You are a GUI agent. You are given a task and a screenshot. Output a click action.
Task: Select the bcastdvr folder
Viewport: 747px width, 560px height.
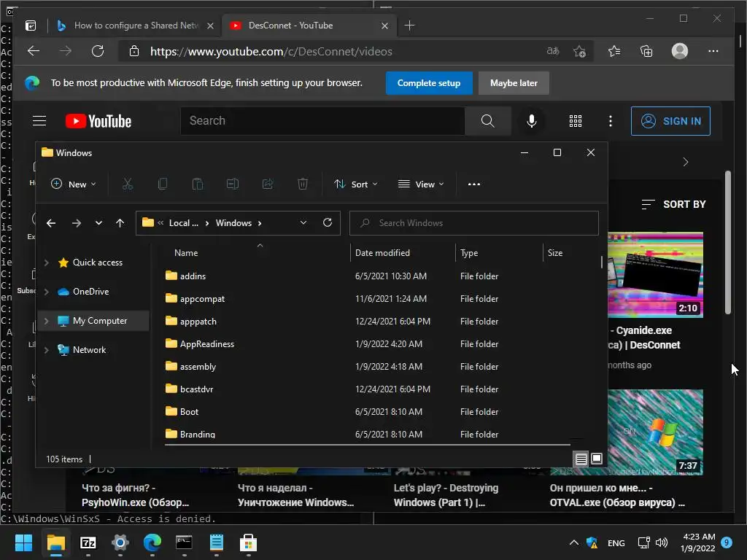coord(196,389)
